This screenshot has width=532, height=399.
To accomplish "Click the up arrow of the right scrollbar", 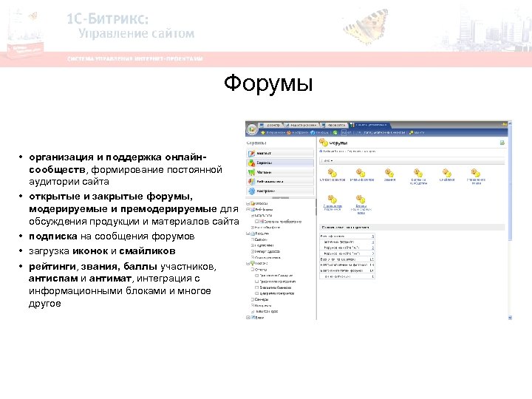I will pos(510,124).
